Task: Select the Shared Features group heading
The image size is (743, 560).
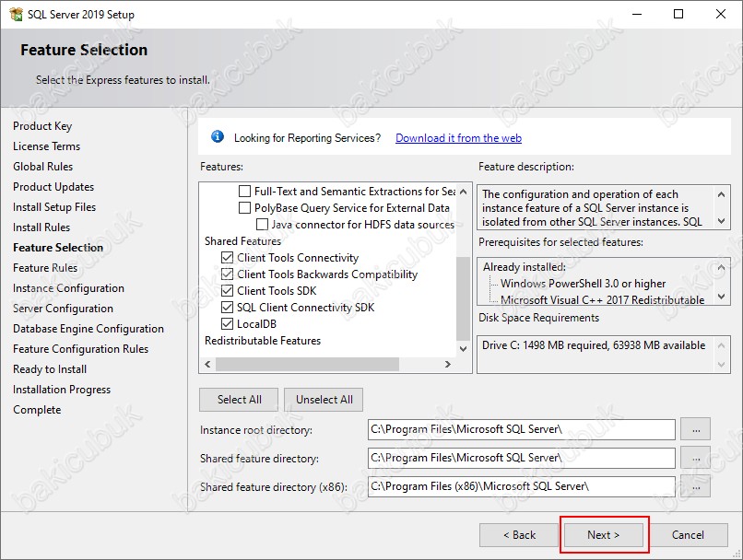Action: 242,241
